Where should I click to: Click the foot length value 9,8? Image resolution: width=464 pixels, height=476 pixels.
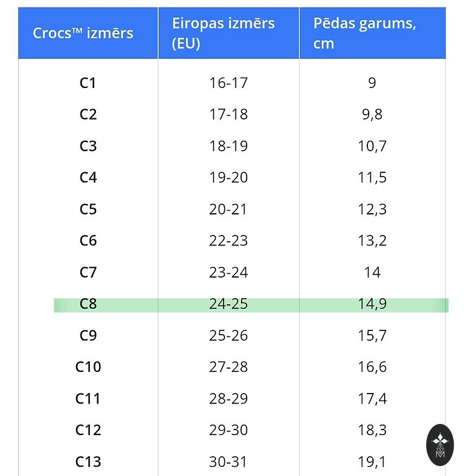tap(372, 115)
